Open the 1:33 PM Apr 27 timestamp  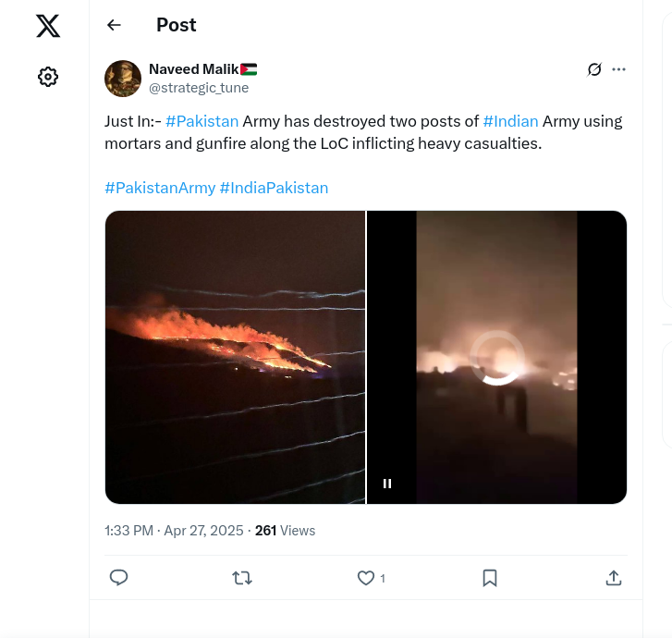pos(174,531)
